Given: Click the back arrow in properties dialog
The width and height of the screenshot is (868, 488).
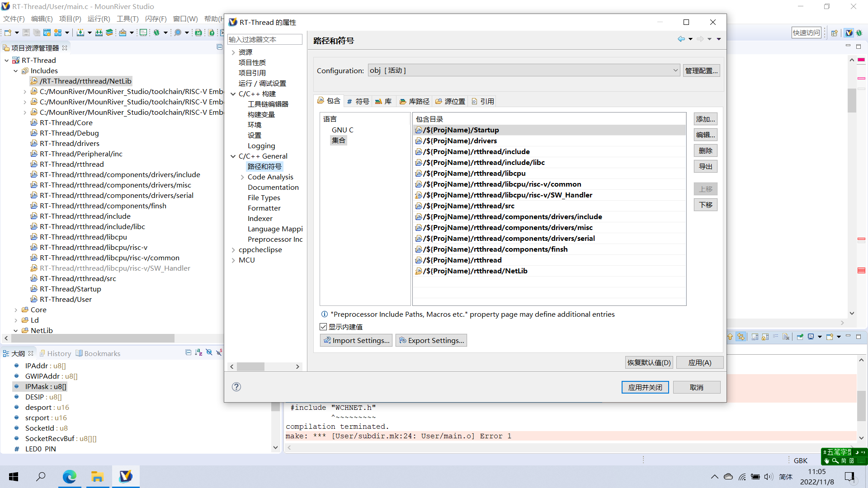Looking at the screenshot, I should 681,39.
